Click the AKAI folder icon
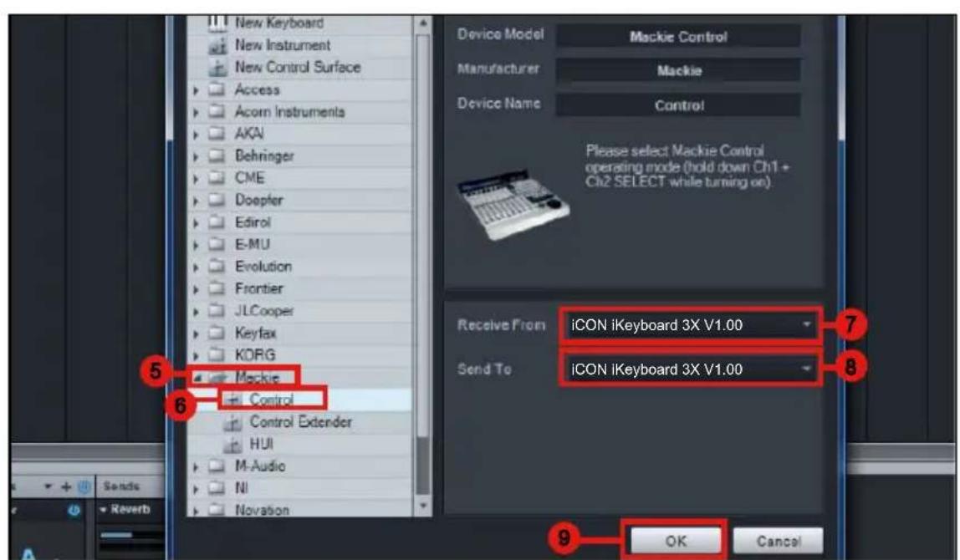This screenshot has height=560, width=960. [x=216, y=134]
